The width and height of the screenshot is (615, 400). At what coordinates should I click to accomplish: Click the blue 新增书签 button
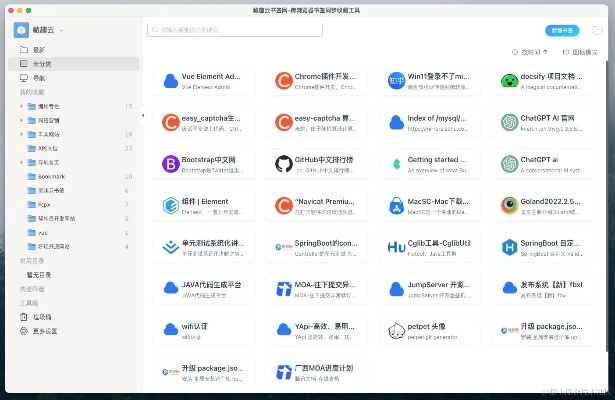point(562,31)
